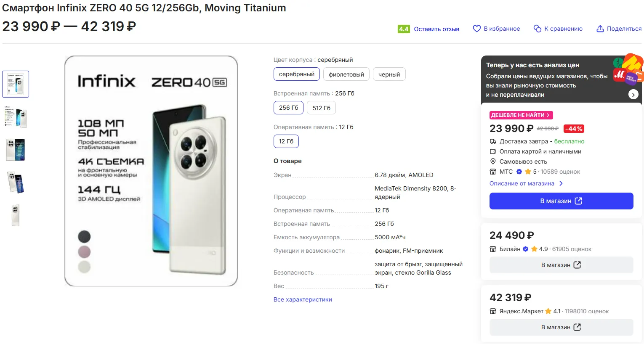Open Все характеристики link
The image size is (644, 344).
303,299
